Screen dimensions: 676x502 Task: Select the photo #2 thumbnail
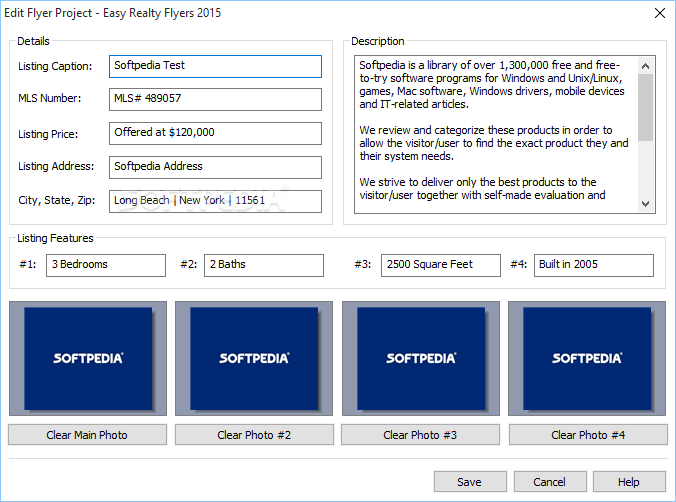tap(254, 358)
